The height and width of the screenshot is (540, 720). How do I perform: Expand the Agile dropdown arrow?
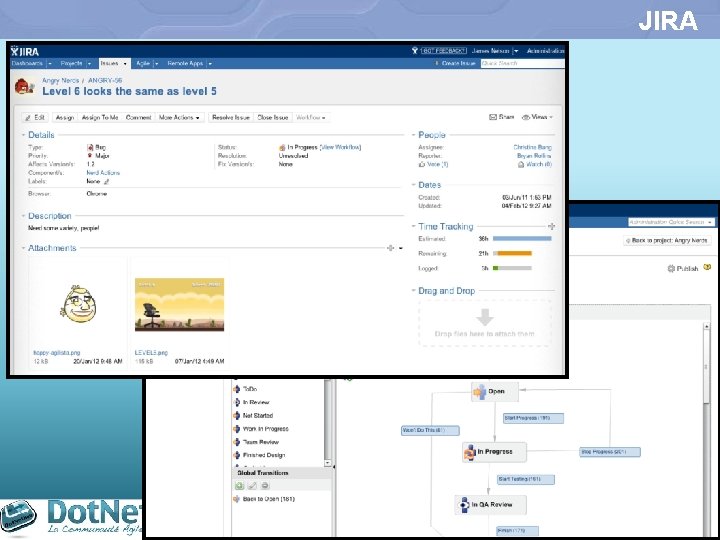click(x=157, y=64)
